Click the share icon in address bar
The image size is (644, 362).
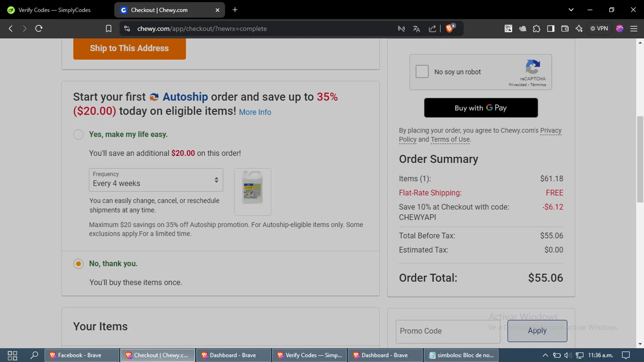[x=432, y=29]
